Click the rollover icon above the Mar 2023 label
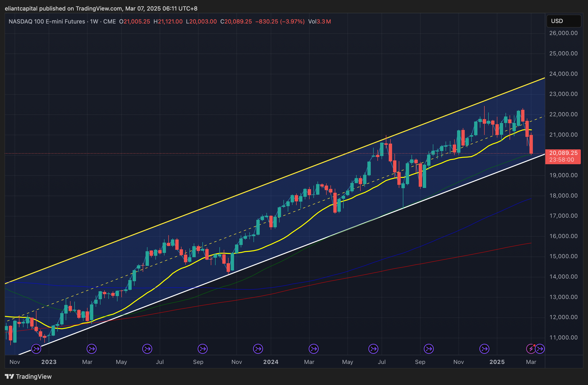This screenshot has height=385, width=588. 91,349
